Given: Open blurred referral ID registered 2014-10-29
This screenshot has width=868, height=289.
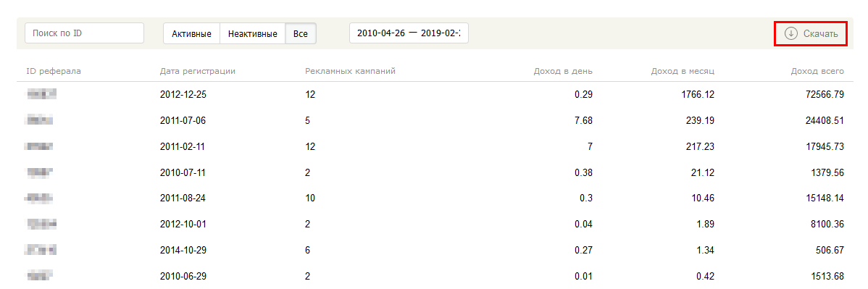Looking at the screenshot, I should click(38, 250).
